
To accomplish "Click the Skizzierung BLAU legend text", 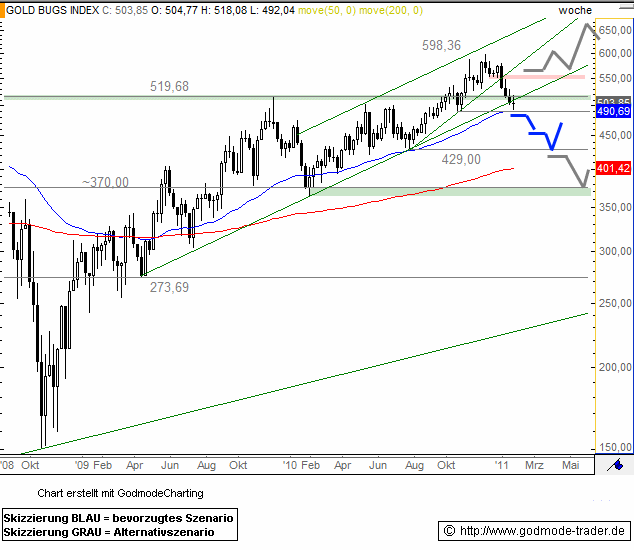I will 118,518.
